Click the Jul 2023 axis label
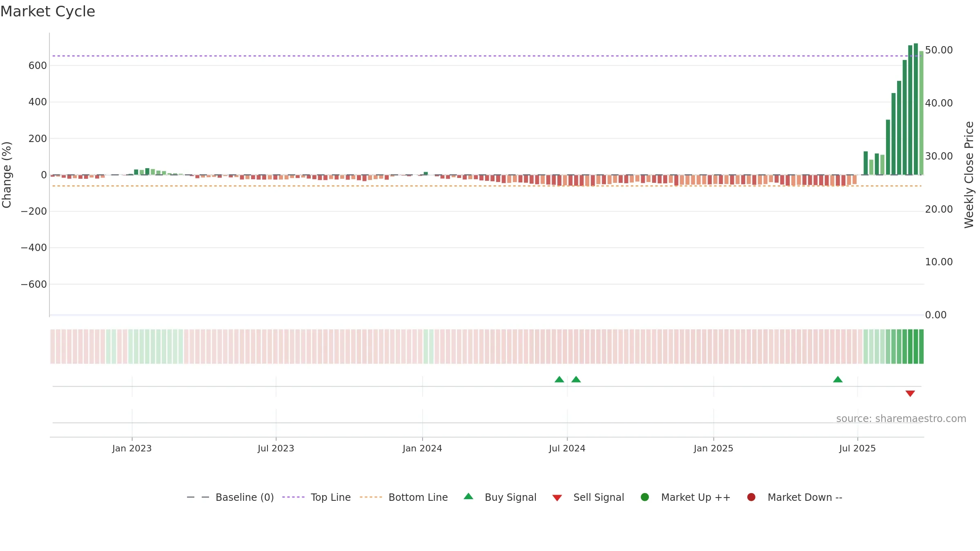This screenshot has height=551, width=980. (276, 449)
